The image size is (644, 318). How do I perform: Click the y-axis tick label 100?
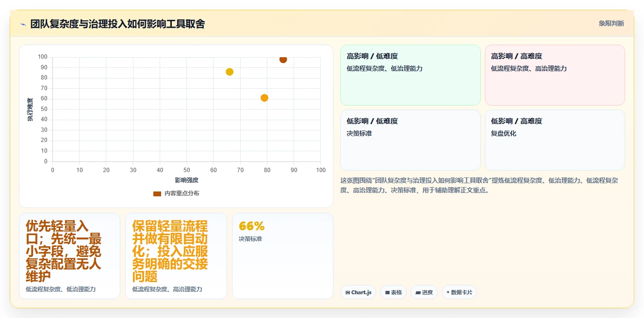pyautogui.click(x=43, y=57)
